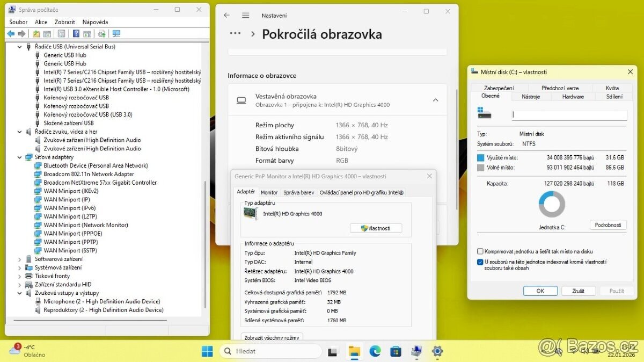
Task: Click the Vlastnosti button for the adapter
Action: [376, 228]
